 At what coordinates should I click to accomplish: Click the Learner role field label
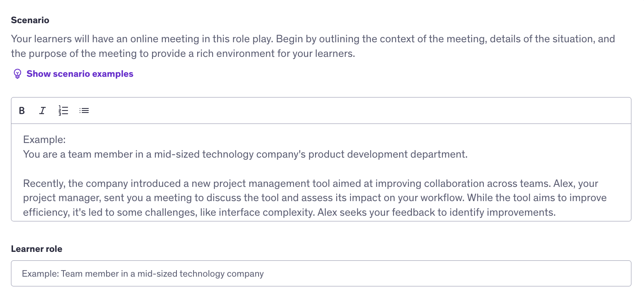click(x=37, y=249)
